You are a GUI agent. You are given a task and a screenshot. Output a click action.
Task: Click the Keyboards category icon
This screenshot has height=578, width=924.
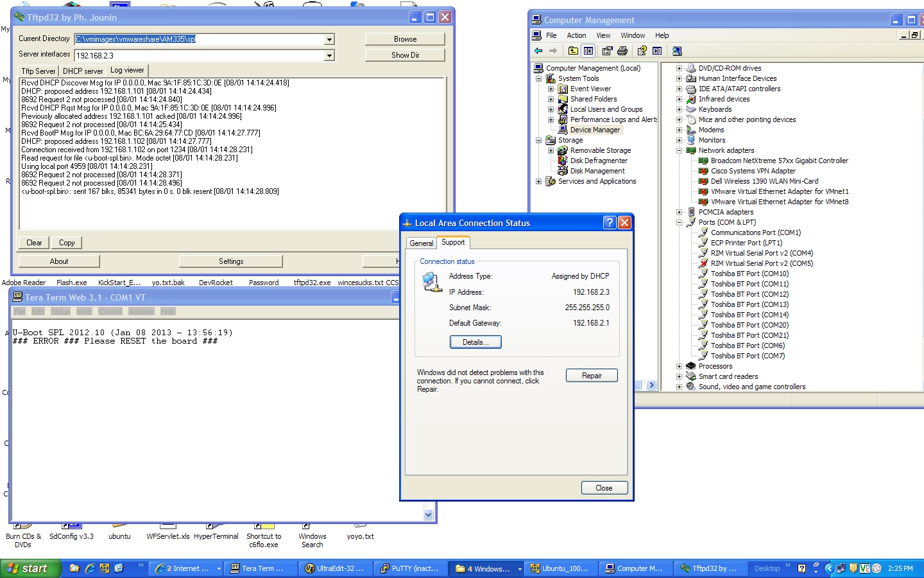pos(691,109)
